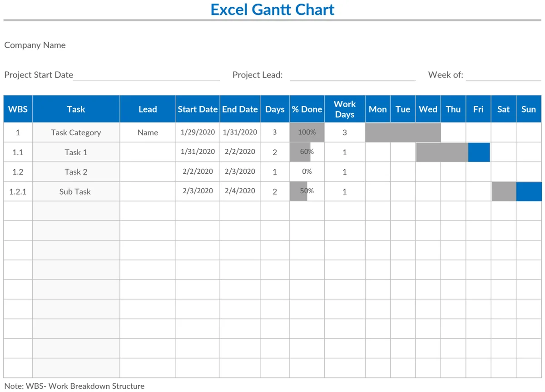Image resolution: width=545 pixels, height=392 pixels.
Task: Click the gray Saturday bar for Sub Task
Action: coord(504,191)
